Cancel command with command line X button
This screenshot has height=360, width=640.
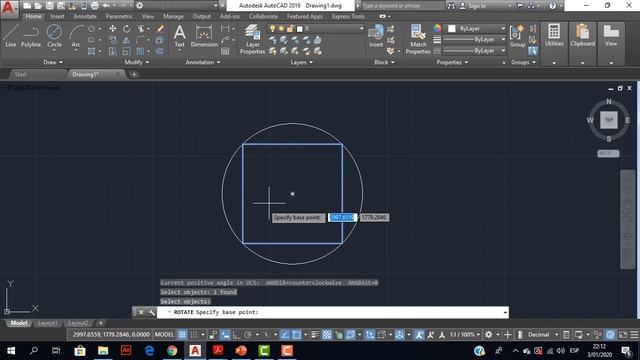point(141,312)
